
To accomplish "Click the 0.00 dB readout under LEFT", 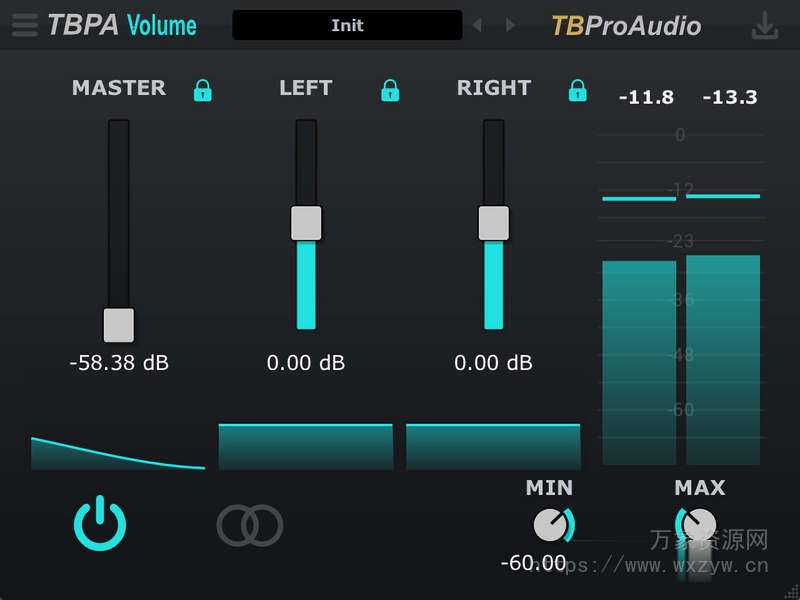I will point(304,363).
